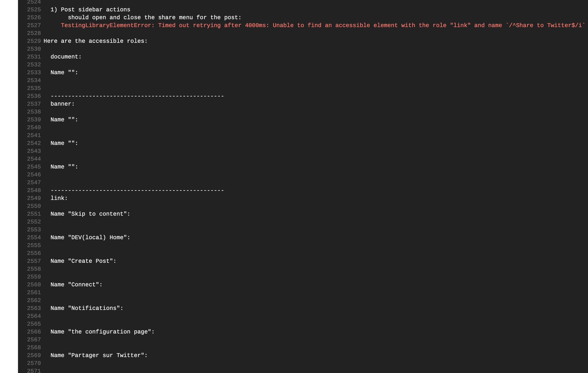Click 'should open and close the share menu' text
This screenshot has height=373, width=588.
pos(154,18)
